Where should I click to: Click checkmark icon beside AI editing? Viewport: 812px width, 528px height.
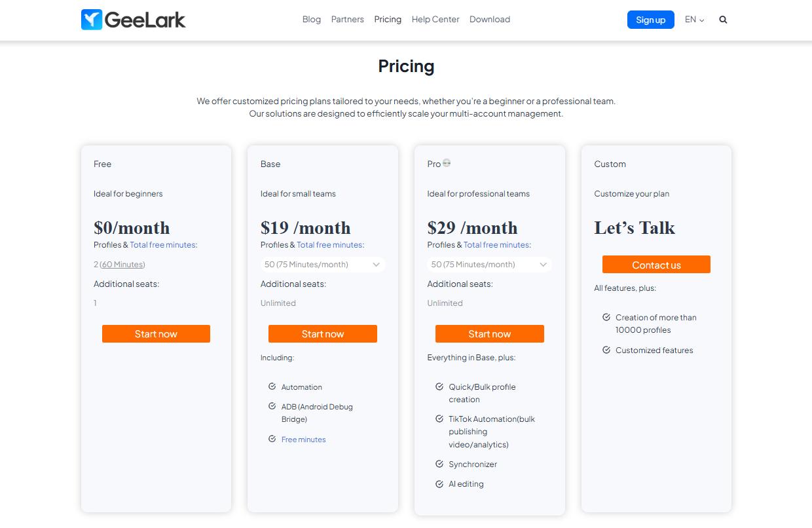coord(439,483)
